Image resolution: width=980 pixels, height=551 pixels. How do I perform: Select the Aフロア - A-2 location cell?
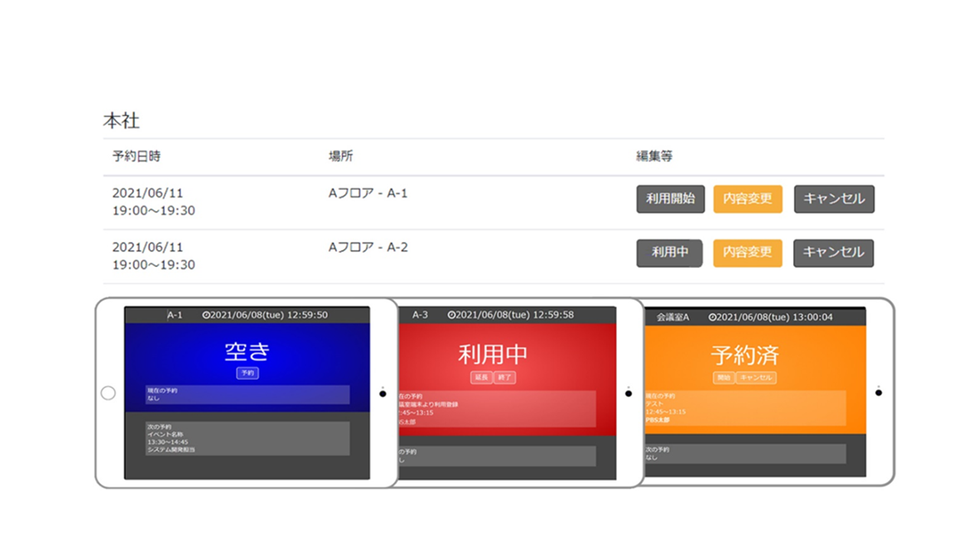point(368,247)
